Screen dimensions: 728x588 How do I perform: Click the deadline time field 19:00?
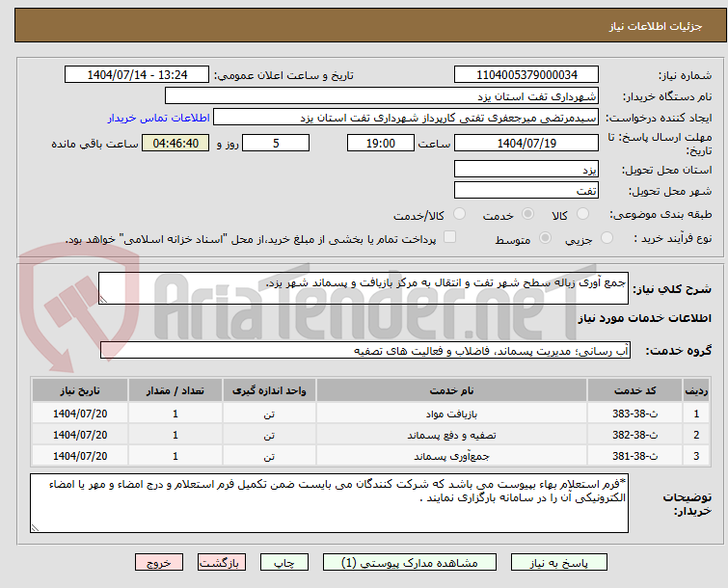[381, 143]
